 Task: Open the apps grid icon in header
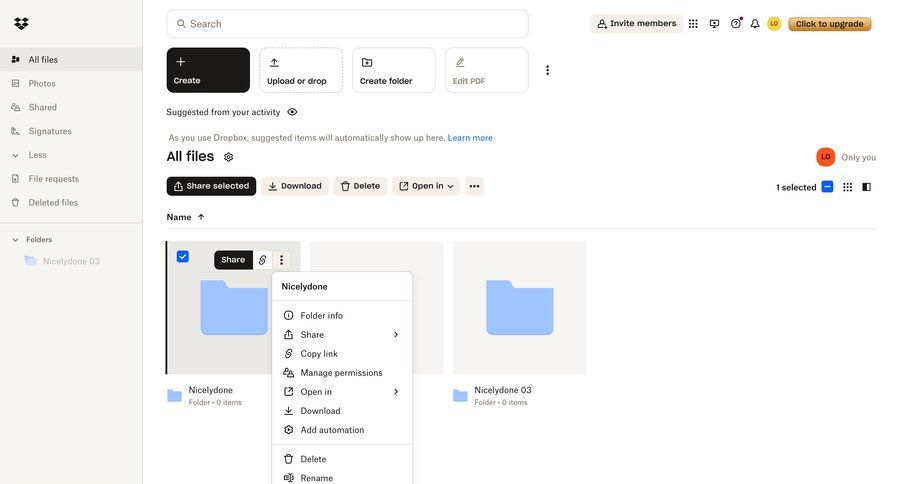pyautogui.click(x=693, y=24)
